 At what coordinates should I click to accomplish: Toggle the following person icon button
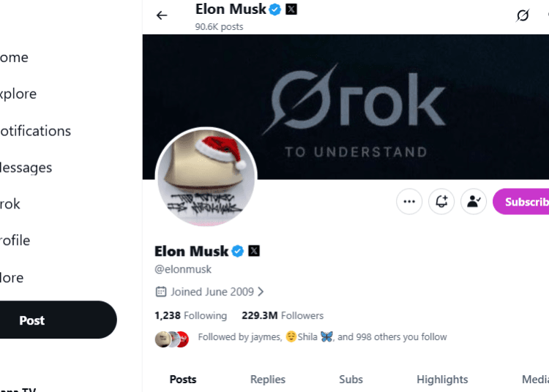coord(474,202)
